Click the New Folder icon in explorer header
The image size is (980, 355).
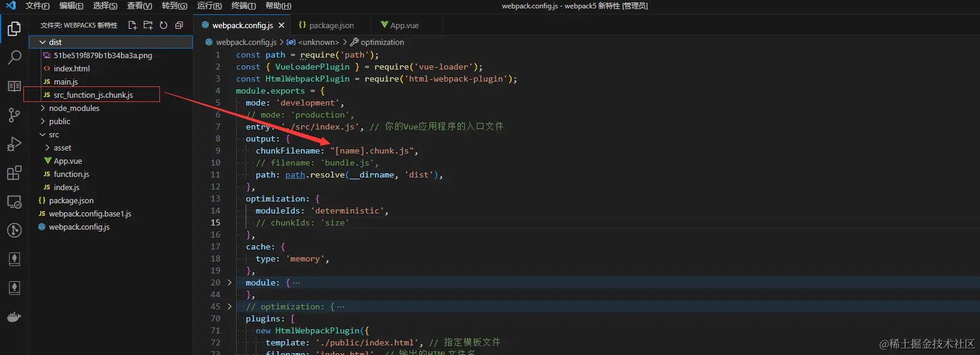(148, 25)
